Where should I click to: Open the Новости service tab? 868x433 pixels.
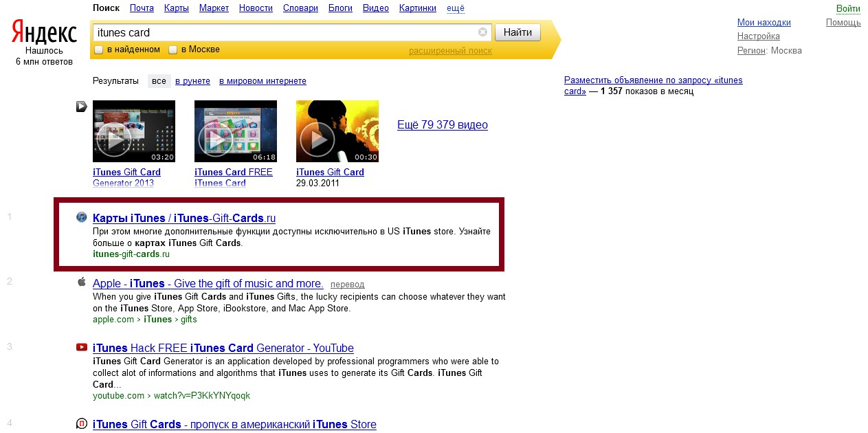coord(256,8)
